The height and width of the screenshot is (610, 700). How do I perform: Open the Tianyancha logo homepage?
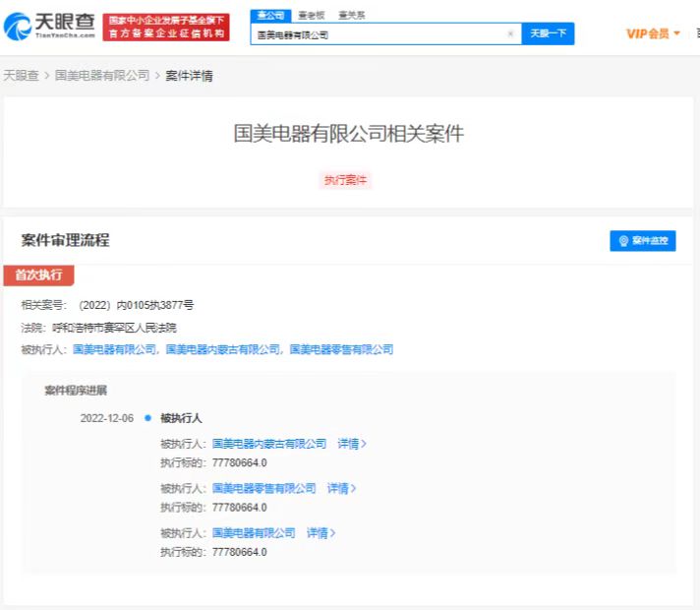pyautogui.click(x=49, y=26)
